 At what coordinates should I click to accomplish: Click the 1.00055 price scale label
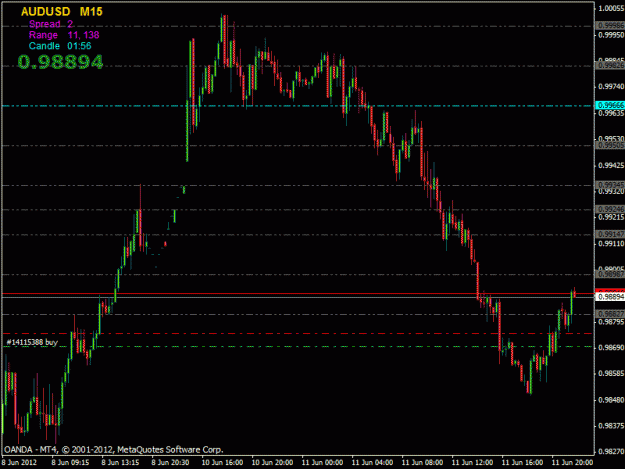coord(611,8)
